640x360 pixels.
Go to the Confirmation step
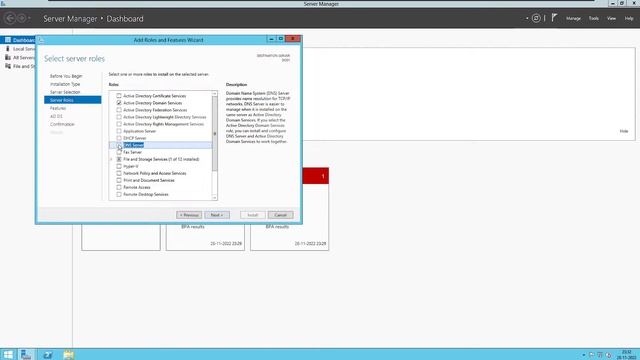62,124
